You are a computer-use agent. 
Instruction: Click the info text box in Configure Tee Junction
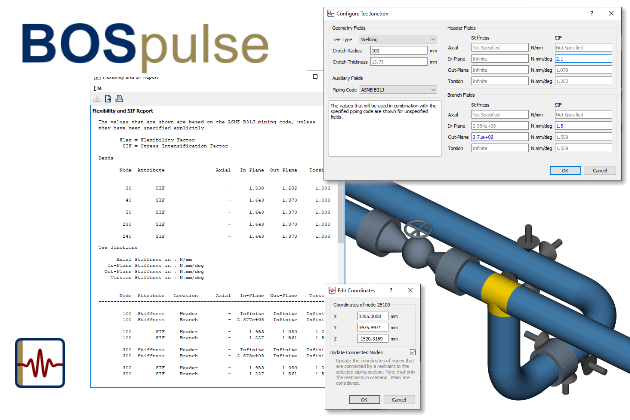click(x=385, y=128)
